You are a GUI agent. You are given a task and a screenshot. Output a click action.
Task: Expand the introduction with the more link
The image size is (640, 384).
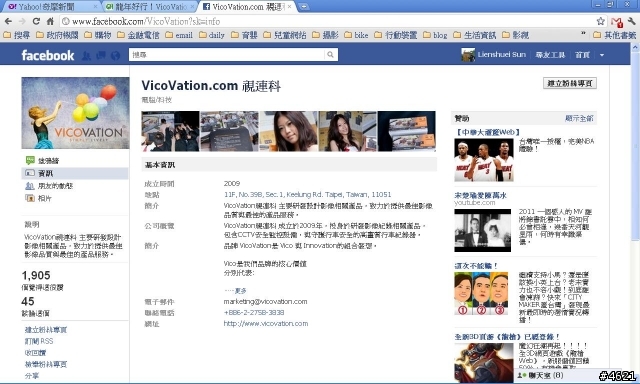[x=236, y=291]
